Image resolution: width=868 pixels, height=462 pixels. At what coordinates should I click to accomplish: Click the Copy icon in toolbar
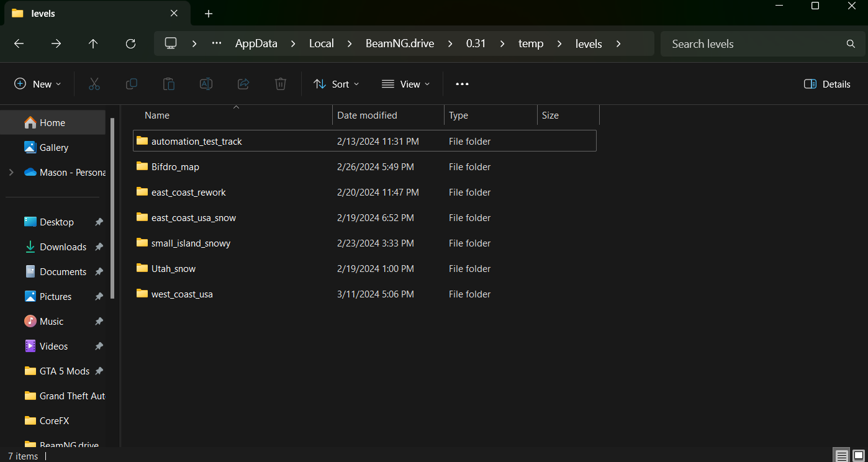pyautogui.click(x=132, y=84)
